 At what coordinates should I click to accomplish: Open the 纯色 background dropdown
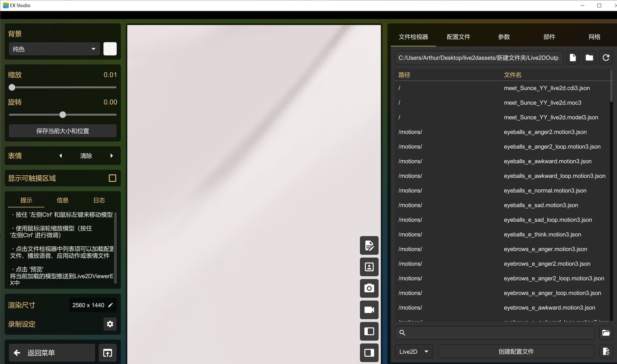[54, 49]
